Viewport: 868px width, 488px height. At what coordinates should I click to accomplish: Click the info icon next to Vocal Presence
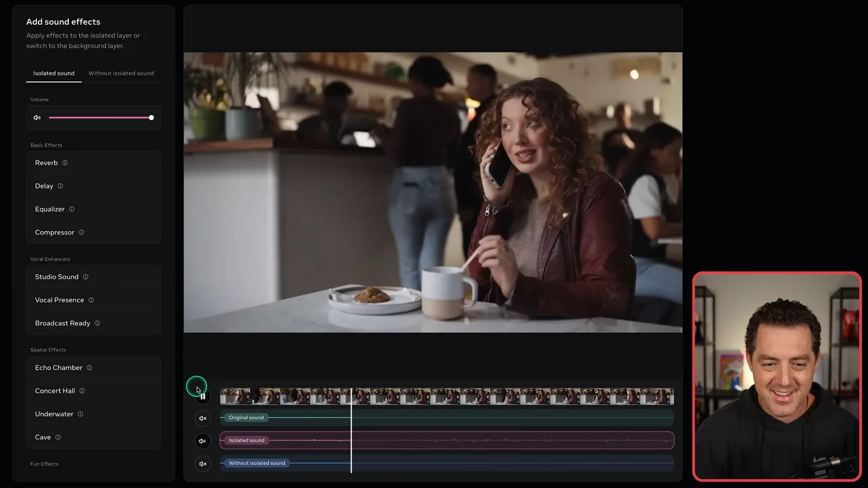91,300
